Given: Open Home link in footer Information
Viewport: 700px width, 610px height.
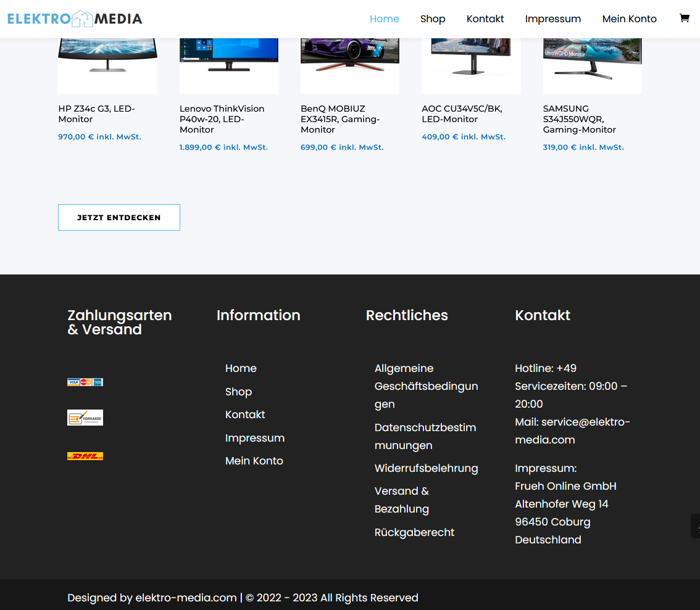Looking at the screenshot, I should [x=241, y=368].
